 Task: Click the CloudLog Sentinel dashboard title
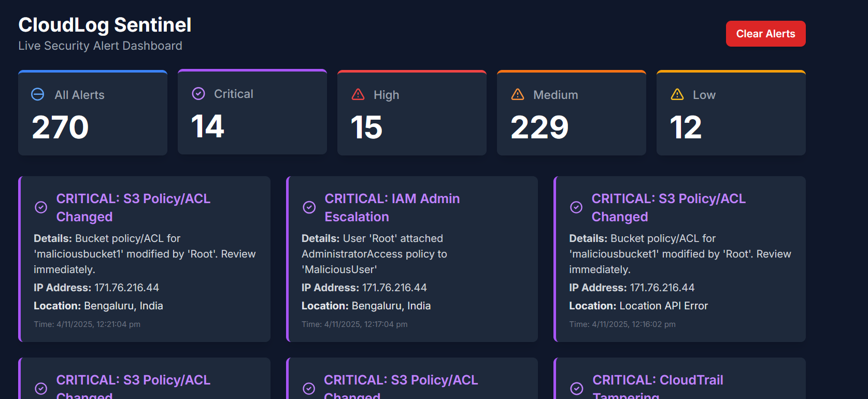(x=105, y=25)
